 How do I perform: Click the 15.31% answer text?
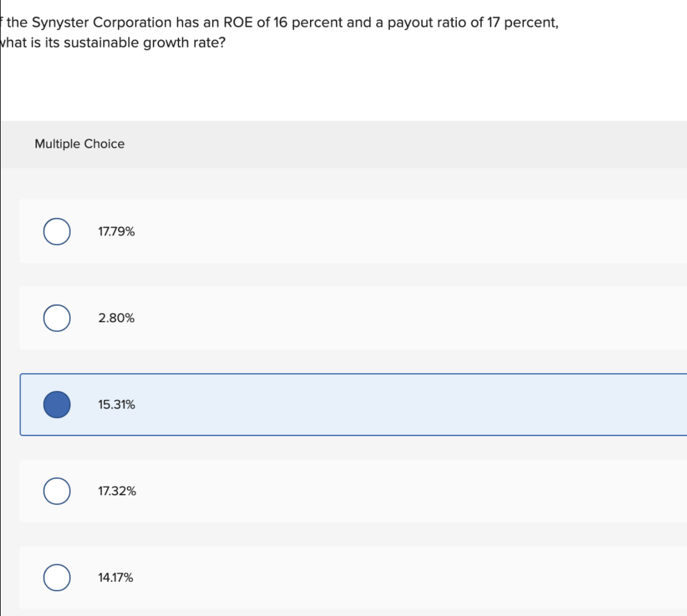116,405
